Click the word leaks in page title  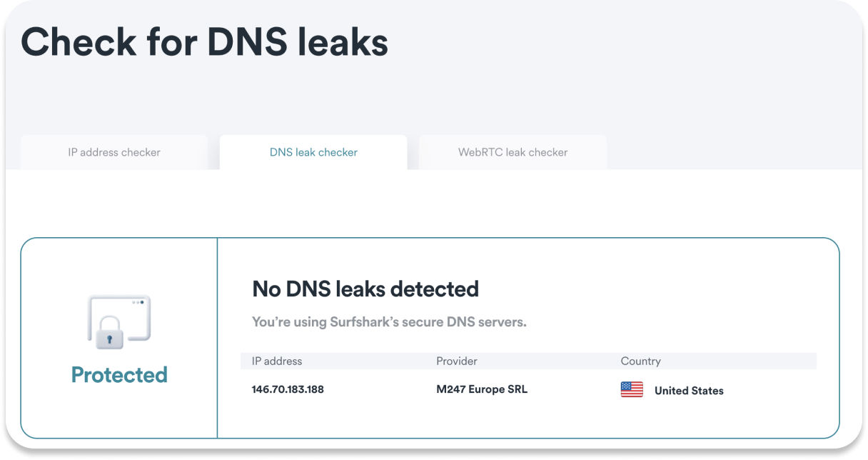coord(342,41)
